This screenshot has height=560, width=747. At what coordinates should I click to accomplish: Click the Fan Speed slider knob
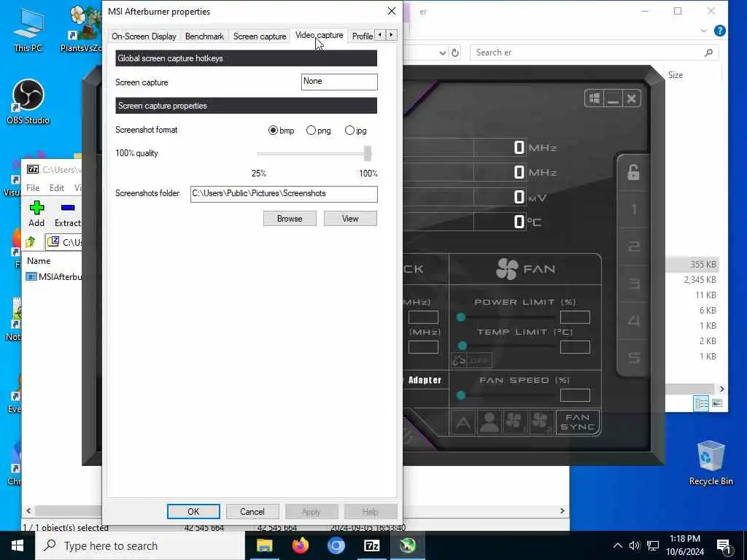point(461,395)
